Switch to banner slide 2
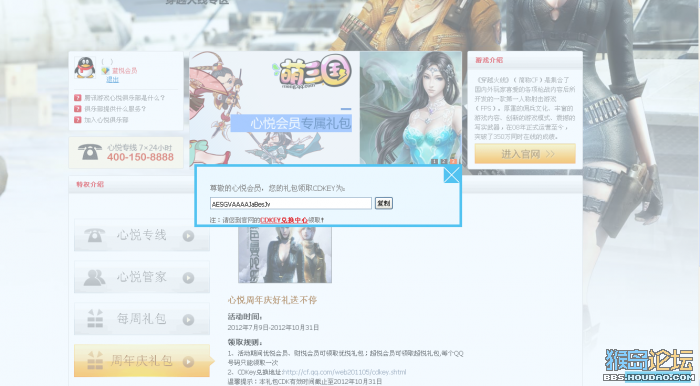The image size is (700, 386). pyautogui.click(x=444, y=162)
